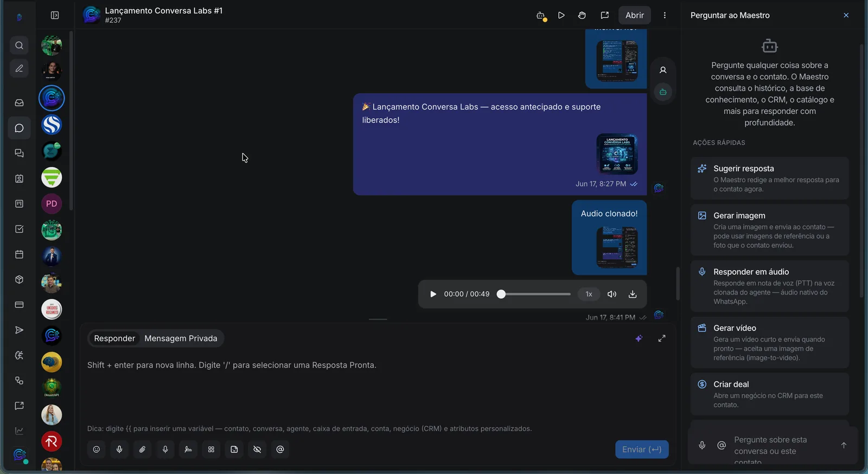Screen dimensions: 868x474
Task: Click the emoji picker icon in composer
Action: point(97,449)
